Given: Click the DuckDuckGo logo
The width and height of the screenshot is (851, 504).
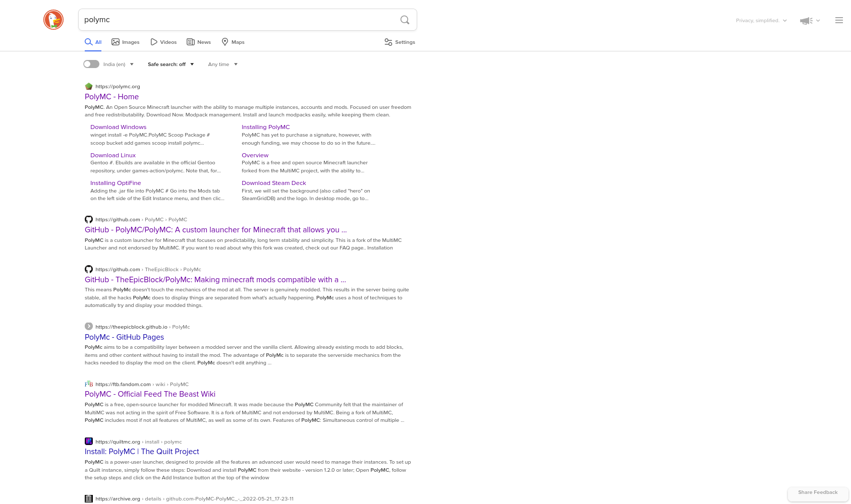Looking at the screenshot, I should click(x=53, y=20).
